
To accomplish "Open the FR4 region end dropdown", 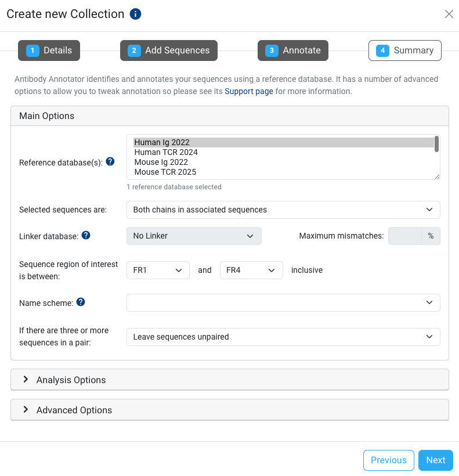I will [x=251, y=270].
